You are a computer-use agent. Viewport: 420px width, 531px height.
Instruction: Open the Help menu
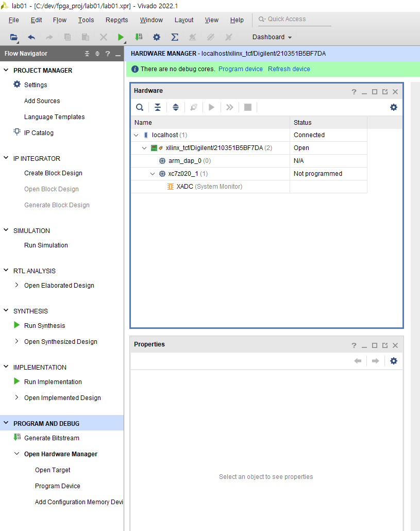click(x=237, y=20)
